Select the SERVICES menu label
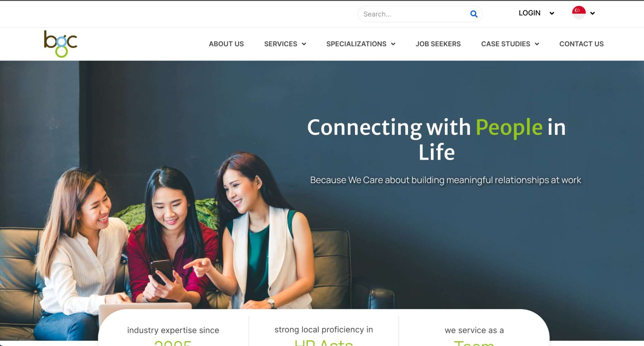644x346 pixels. (x=281, y=44)
